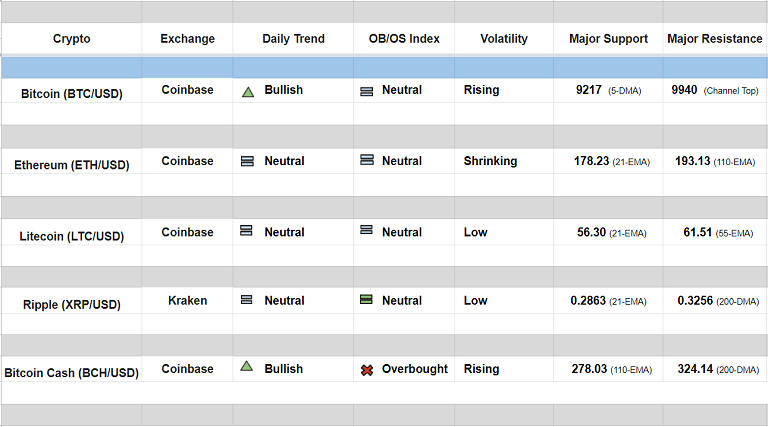Select the Volatility column header
Image resolution: width=768 pixels, height=427 pixels.
point(504,39)
